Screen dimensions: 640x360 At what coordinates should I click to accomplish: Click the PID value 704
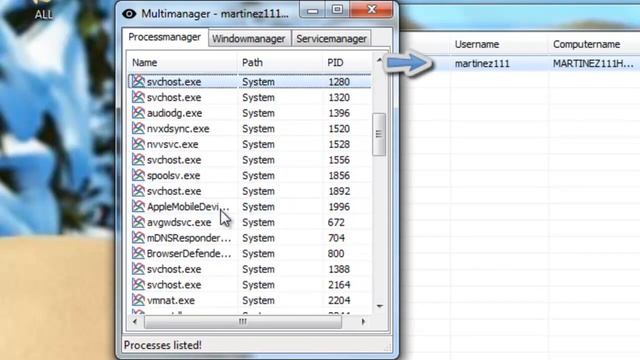coord(336,238)
